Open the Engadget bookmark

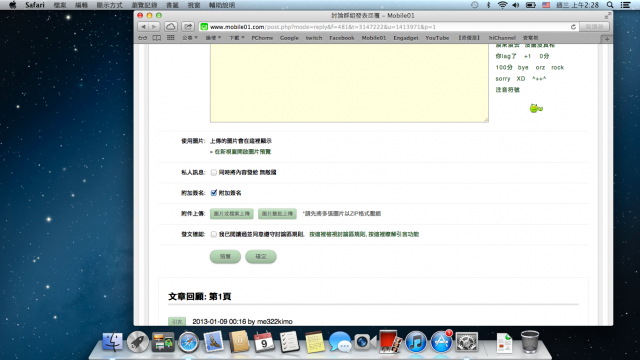(406, 38)
